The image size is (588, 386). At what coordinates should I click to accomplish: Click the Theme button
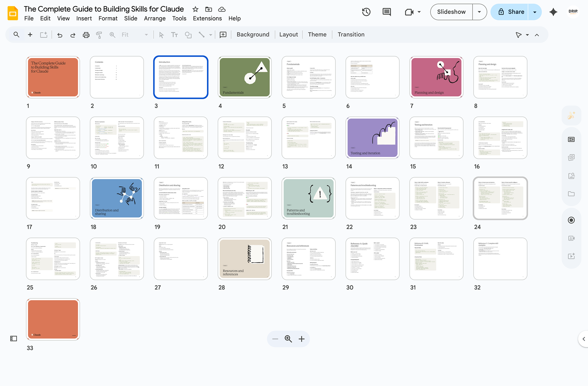pos(317,34)
